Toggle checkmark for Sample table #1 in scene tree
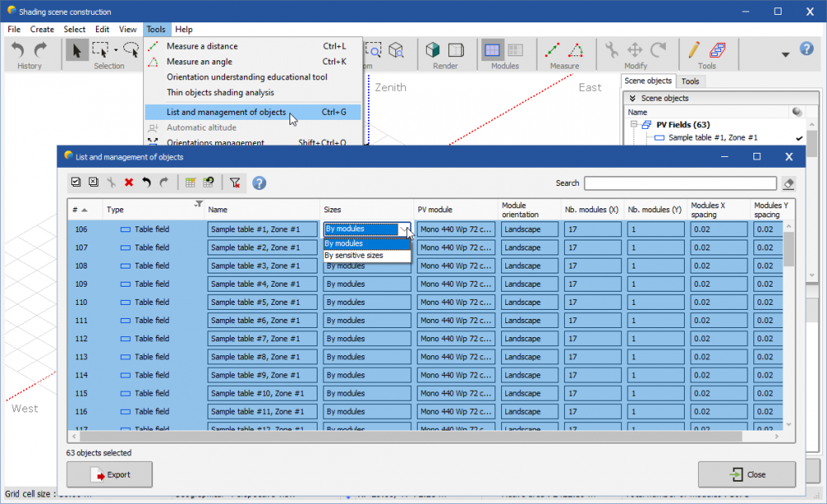 799,138
